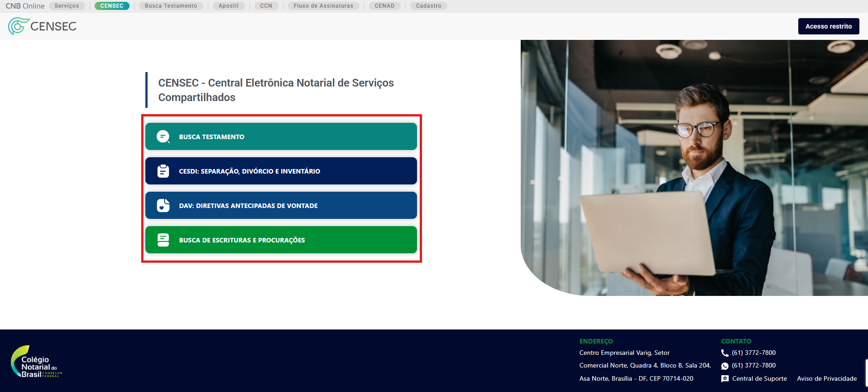Click the Central de Suporte link
Image resolution: width=868 pixels, height=392 pixels.
click(x=759, y=378)
